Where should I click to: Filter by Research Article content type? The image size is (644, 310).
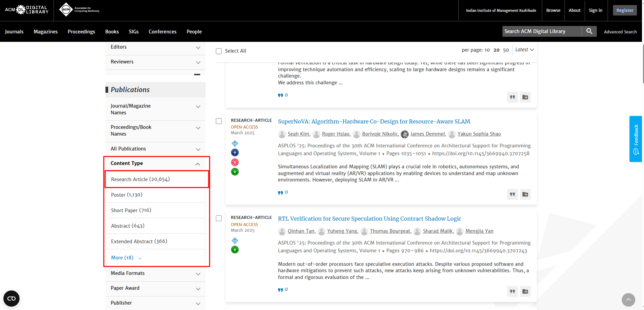[140, 179]
